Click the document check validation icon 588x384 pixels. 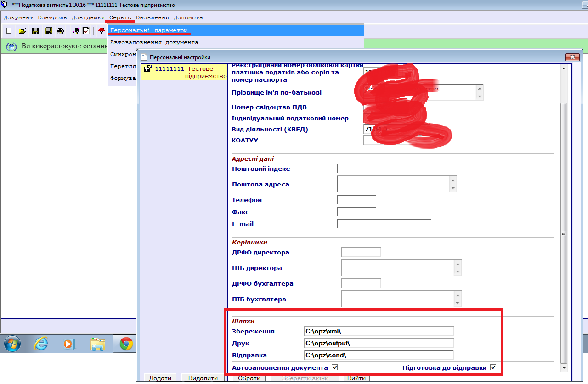pyautogui.click(x=86, y=31)
